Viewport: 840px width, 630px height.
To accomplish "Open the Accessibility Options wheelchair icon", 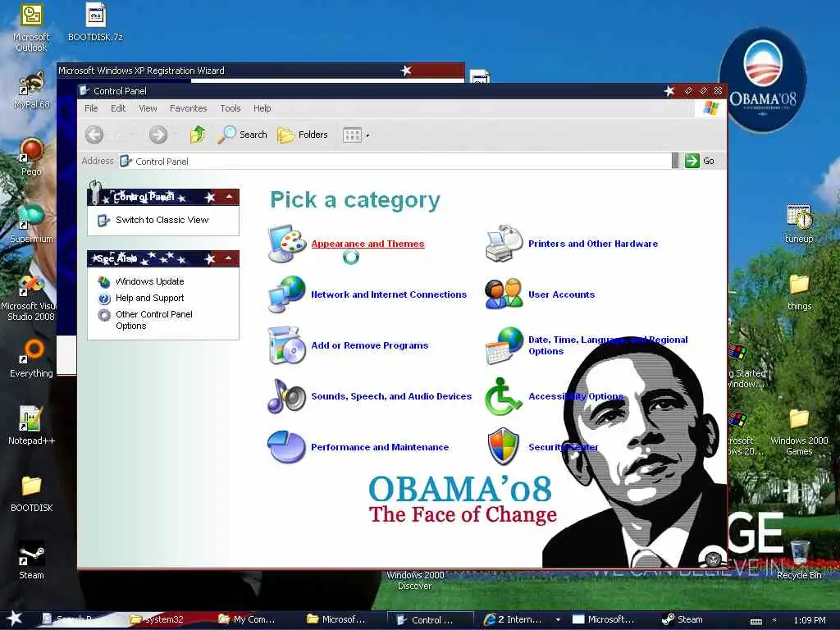I will (504, 396).
